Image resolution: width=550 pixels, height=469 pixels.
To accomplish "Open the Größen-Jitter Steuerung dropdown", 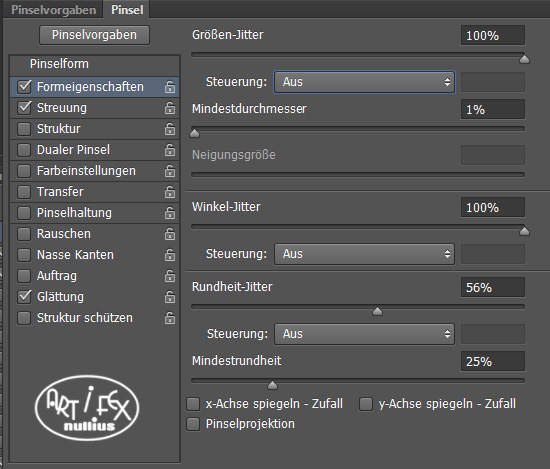I will tap(364, 82).
